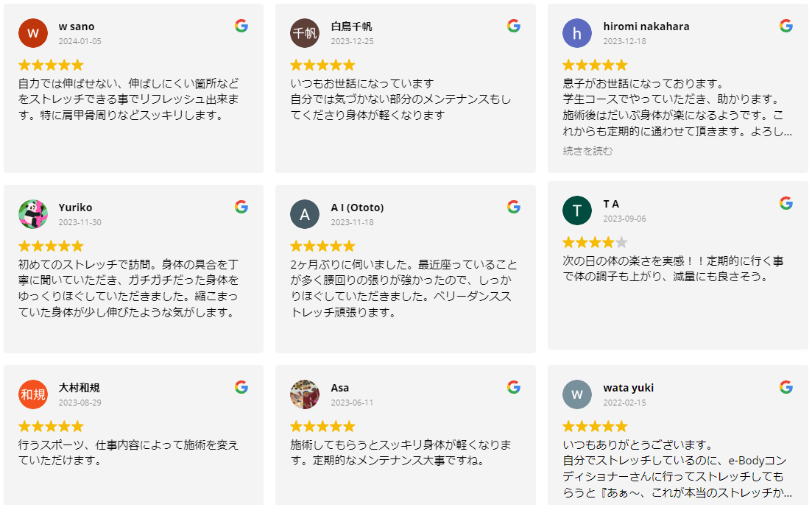Click Yuriko's panda profile picture
812x510 pixels.
[x=32, y=214]
